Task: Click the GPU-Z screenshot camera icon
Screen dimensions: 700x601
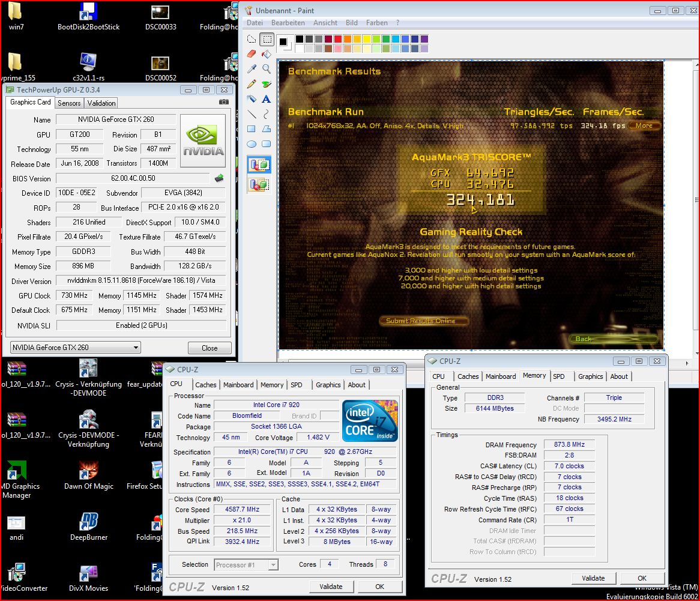Action: pos(224,102)
